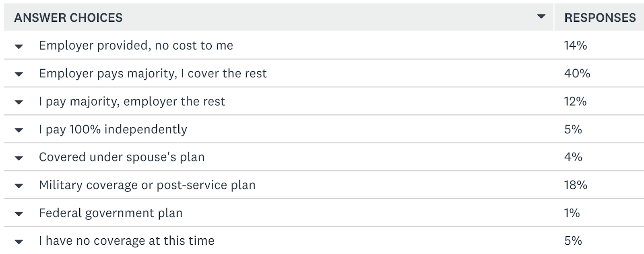Image resolution: width=644 pixels, height=254 pixels.
Task: Click the 40% response value
Action: (x=577, y=73)
